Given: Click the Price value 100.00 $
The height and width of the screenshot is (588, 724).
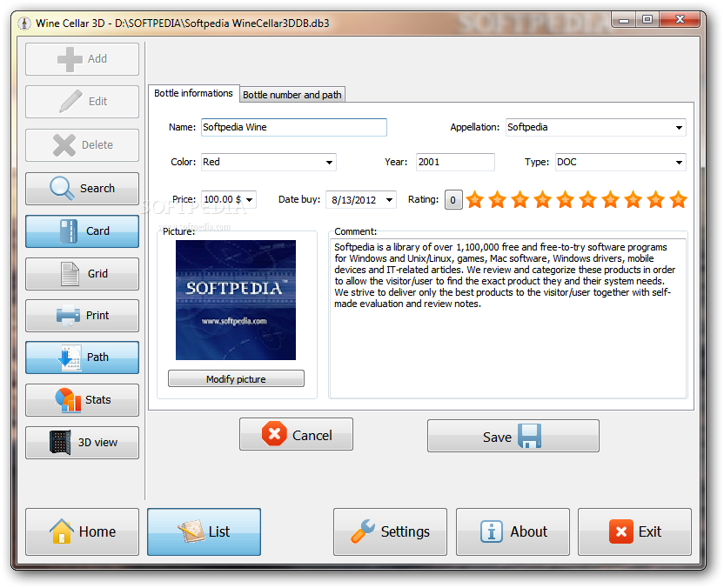Looking at the screenshot, I should click(222, 199).
